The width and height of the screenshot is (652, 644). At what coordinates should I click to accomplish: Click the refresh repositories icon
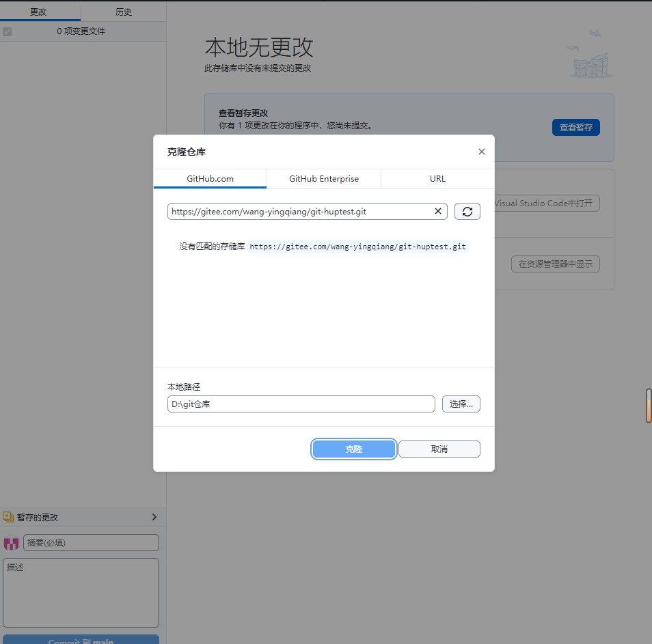pos(467,211)
